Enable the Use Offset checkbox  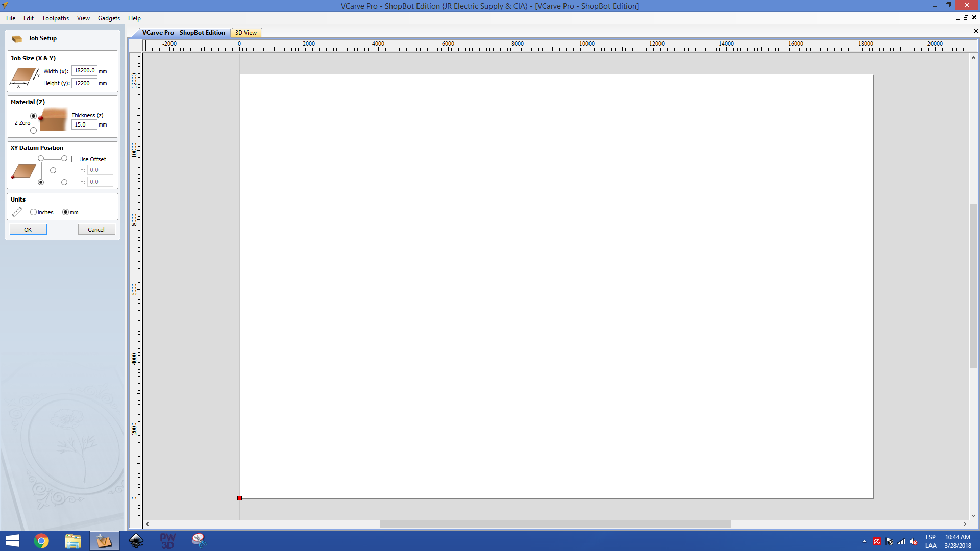[x=75, y=159]
